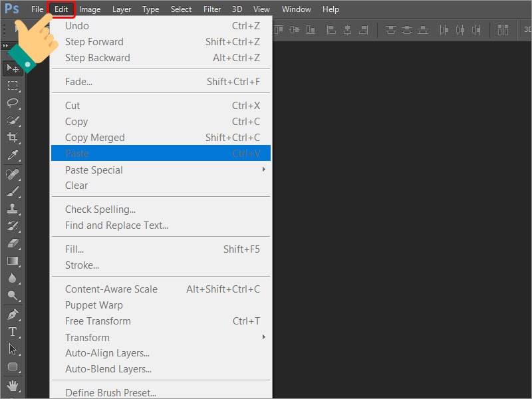
Task: Choose Content-Aware Scale from Edit menu
Action: [111, 289]
